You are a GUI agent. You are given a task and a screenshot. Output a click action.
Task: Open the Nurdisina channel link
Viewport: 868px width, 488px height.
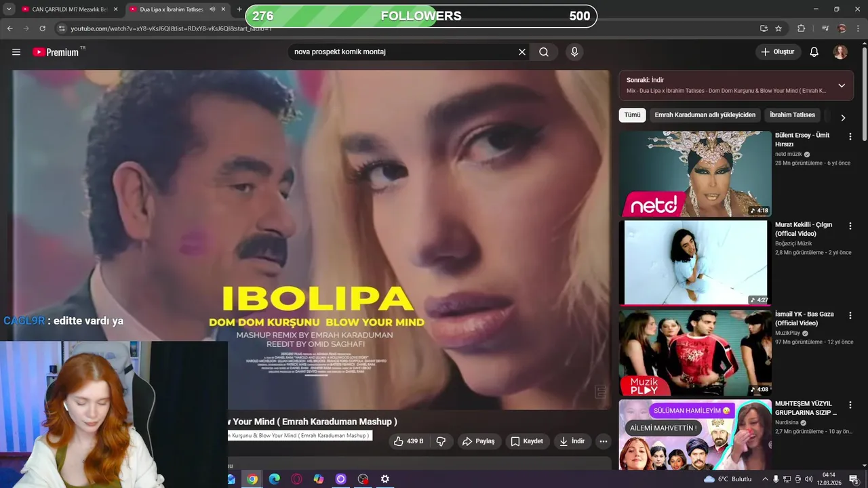point(787,422)
